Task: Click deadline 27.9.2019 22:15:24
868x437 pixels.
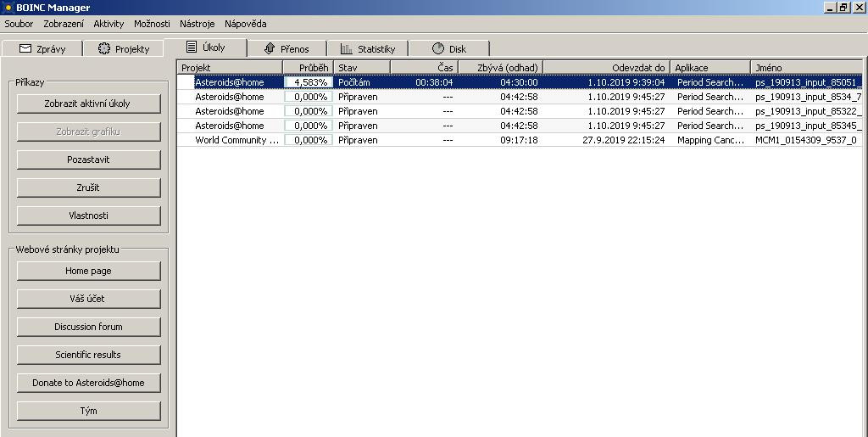Action: (623, 140)
